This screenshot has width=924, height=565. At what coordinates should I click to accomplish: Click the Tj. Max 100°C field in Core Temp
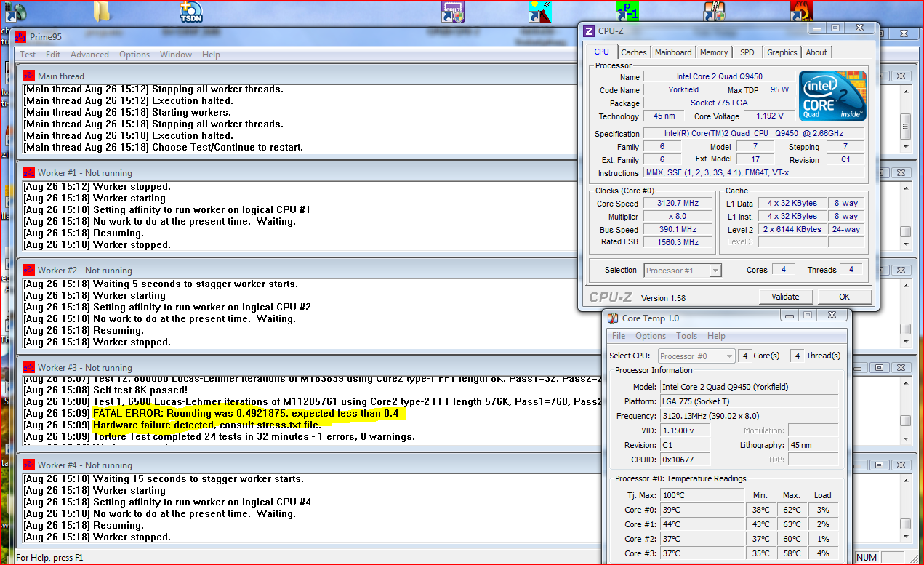(703, 495)
